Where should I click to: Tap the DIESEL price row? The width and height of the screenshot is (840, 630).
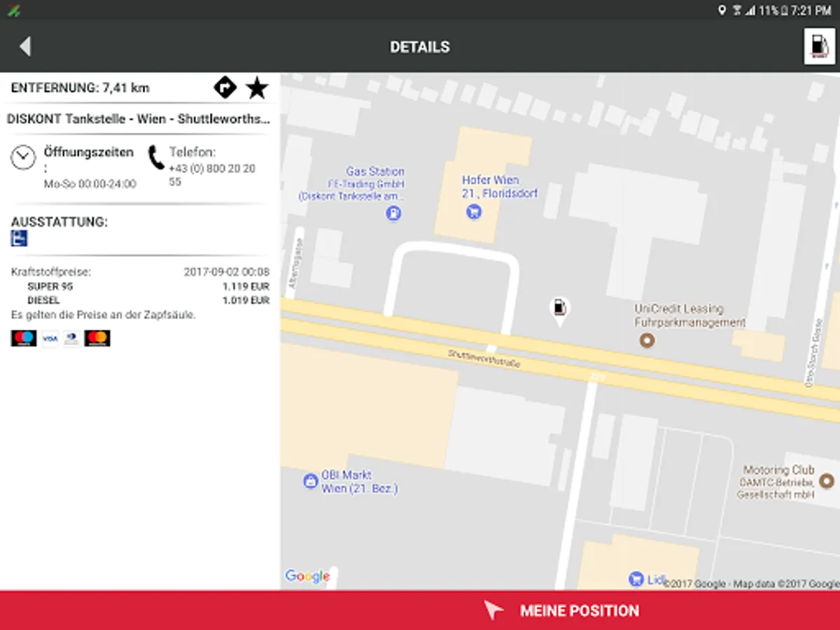(148, 300)
